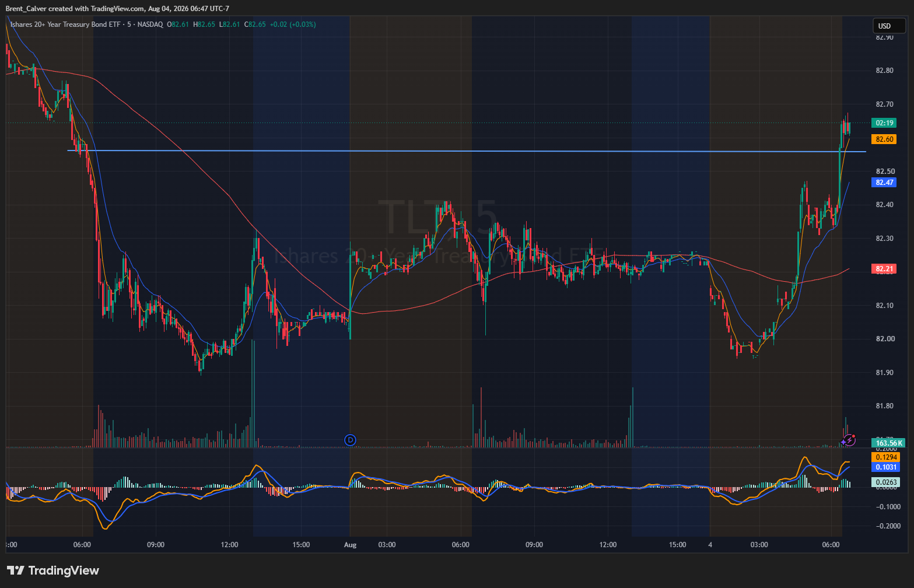Image resolution: width=914 pixels, height=588 pixels.
Task: Click the 82.40 price scale label
Action: pos(885,205)
